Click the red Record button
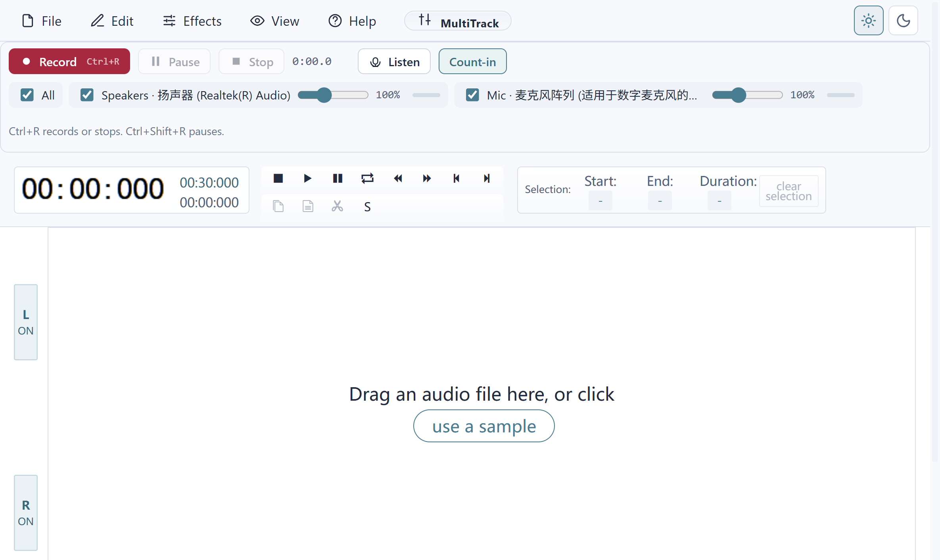940x560 pixels. 69,61
